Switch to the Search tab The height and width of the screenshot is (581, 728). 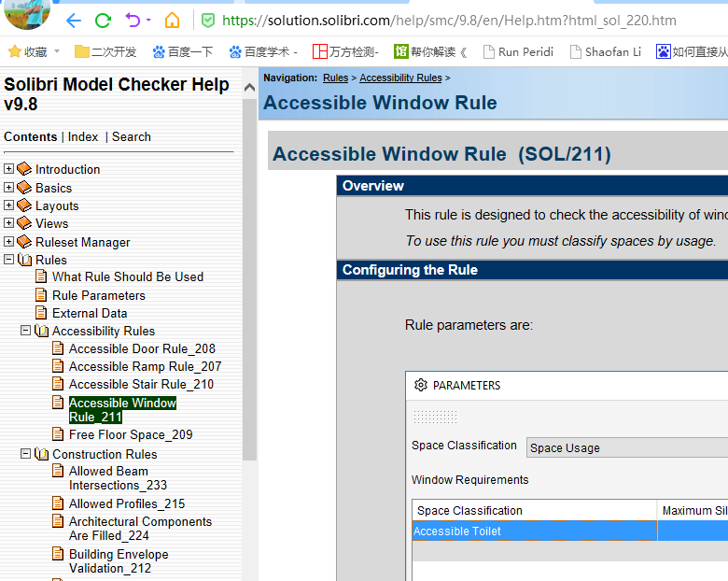tap(132, 136)
